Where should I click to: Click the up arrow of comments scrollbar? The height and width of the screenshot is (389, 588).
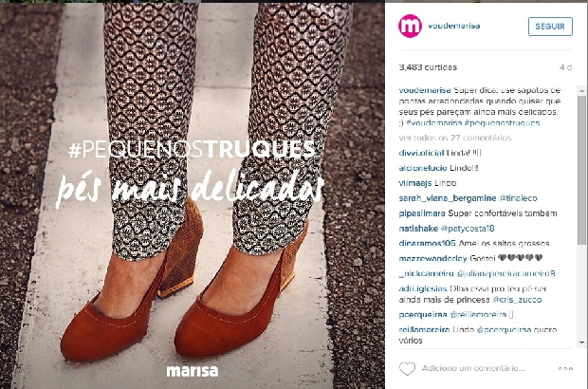(581, 90)
